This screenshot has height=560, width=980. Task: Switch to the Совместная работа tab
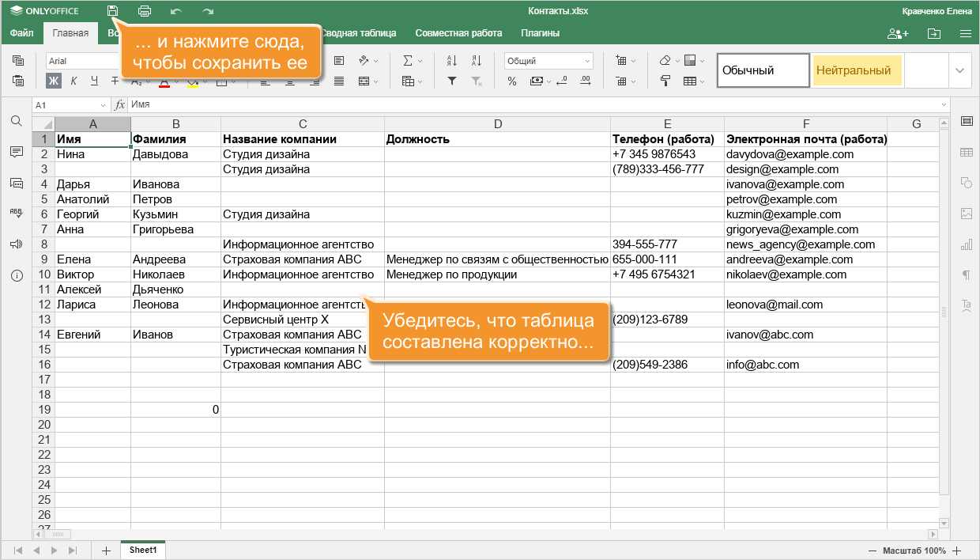458,33
